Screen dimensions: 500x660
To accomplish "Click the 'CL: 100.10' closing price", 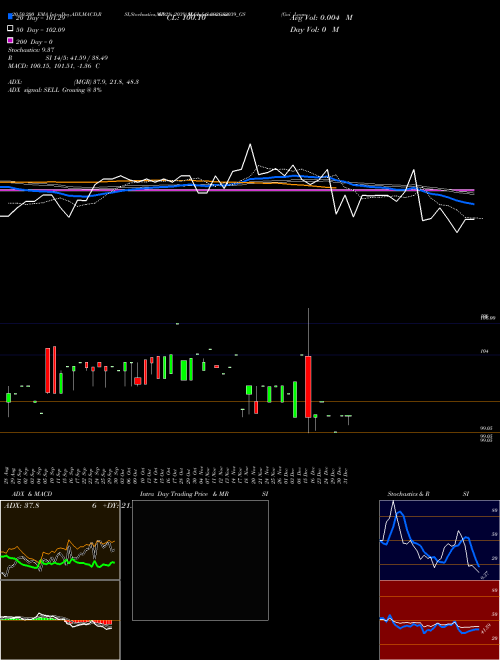I will (186, 18).
